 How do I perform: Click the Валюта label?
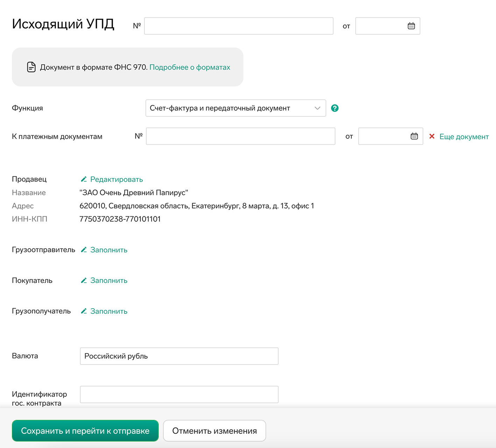(x=25, y=356)
